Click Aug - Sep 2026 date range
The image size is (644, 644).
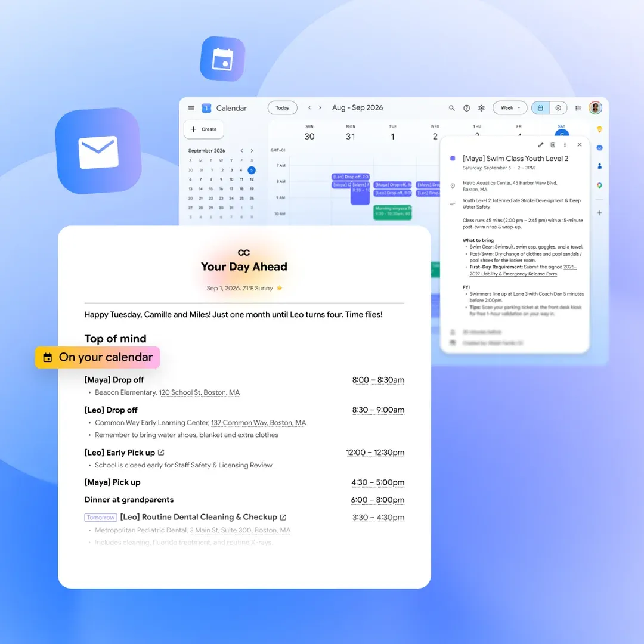(357, 107)
